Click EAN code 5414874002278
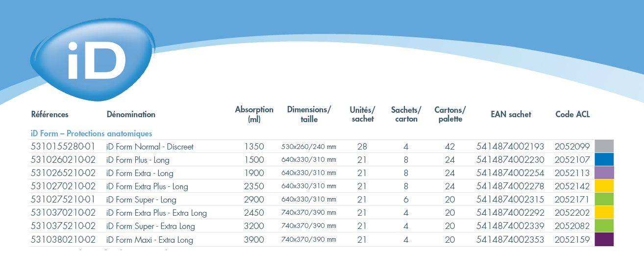 click(x=510, y=186)
